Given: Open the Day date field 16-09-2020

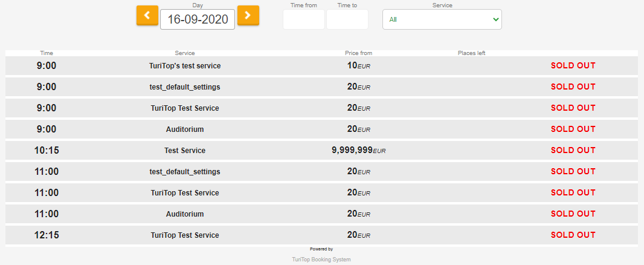Looking at the screenshot, I should (198, 19).
